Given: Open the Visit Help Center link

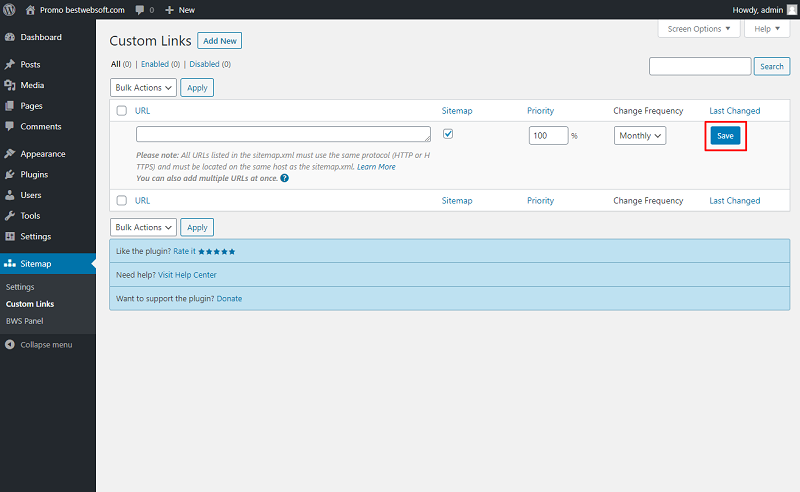Looking at the screenshot, I should (187, 275).
